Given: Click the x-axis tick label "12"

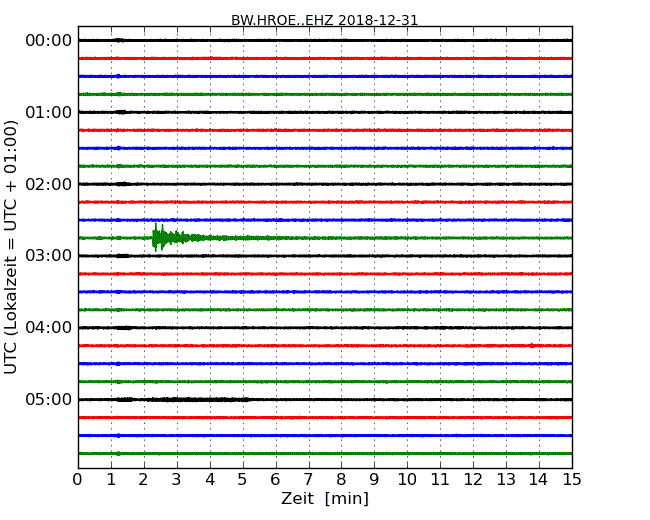Looking at the screenshot, I should pyautogui.click(x=473, y=480).
